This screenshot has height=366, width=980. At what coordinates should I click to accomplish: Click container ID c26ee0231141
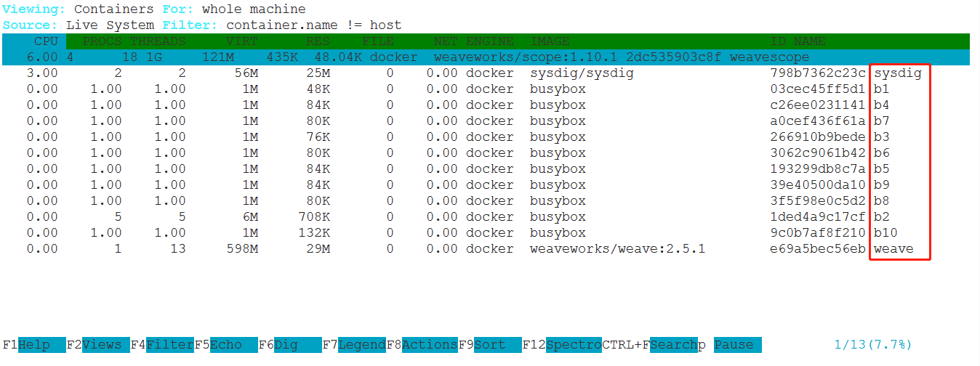(x=818, y=105)
